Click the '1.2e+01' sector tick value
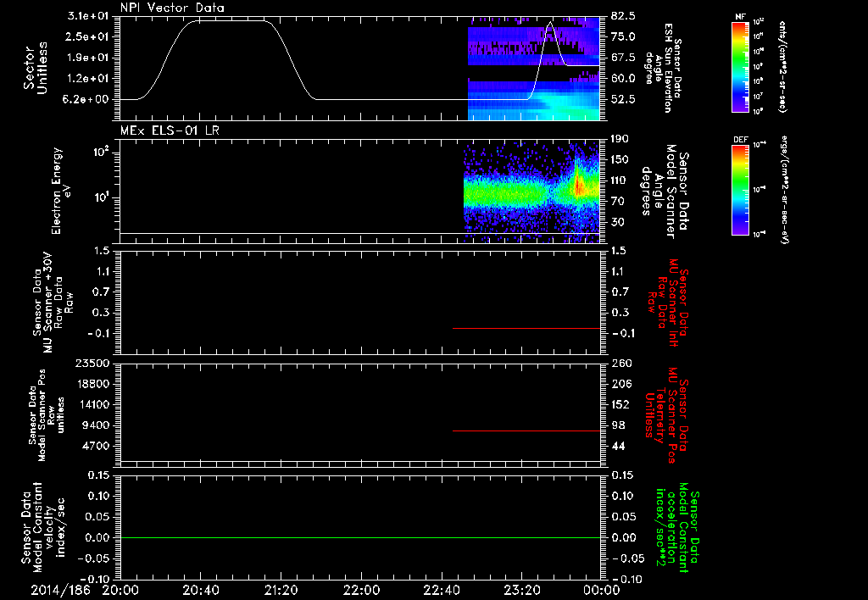 88,79
